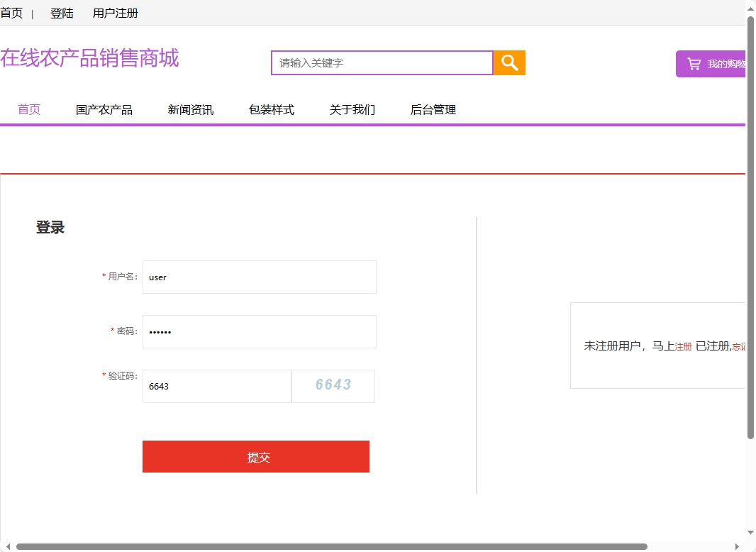Click inside the 请输入关键字 search box

pyautogui.click(x=380, y=63)
